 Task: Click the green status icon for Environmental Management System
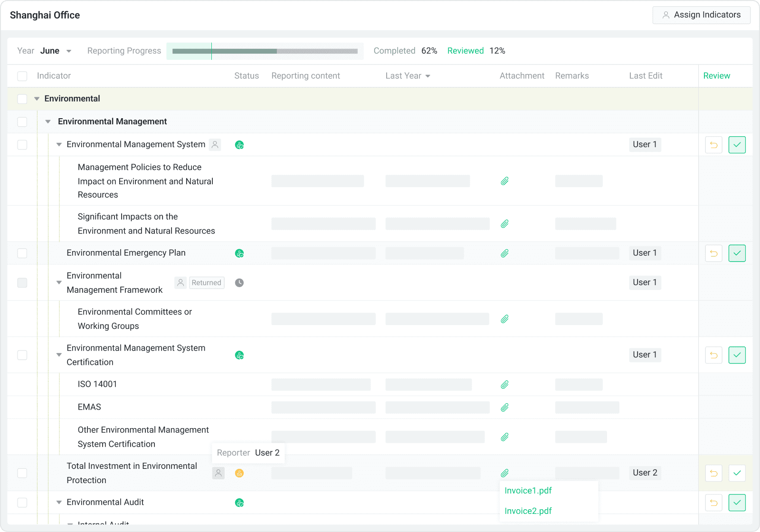click(239, 145)
